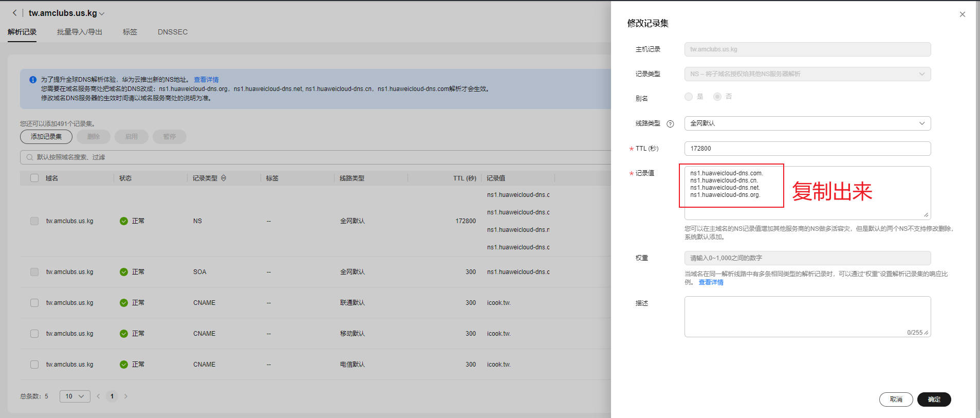Click the help icon next to 线路类型

(670, 124)
